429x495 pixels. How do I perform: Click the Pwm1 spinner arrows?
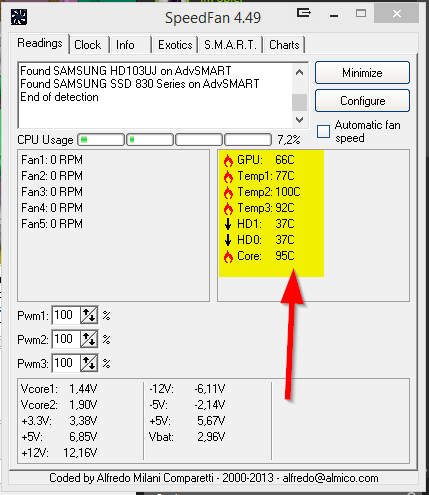point(89,315)
